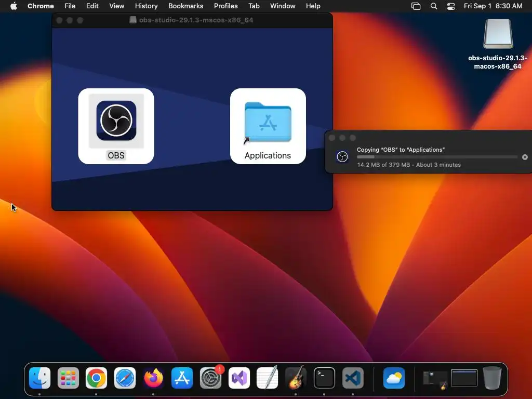Cancel the OBS copy operation

click(525, 157)
